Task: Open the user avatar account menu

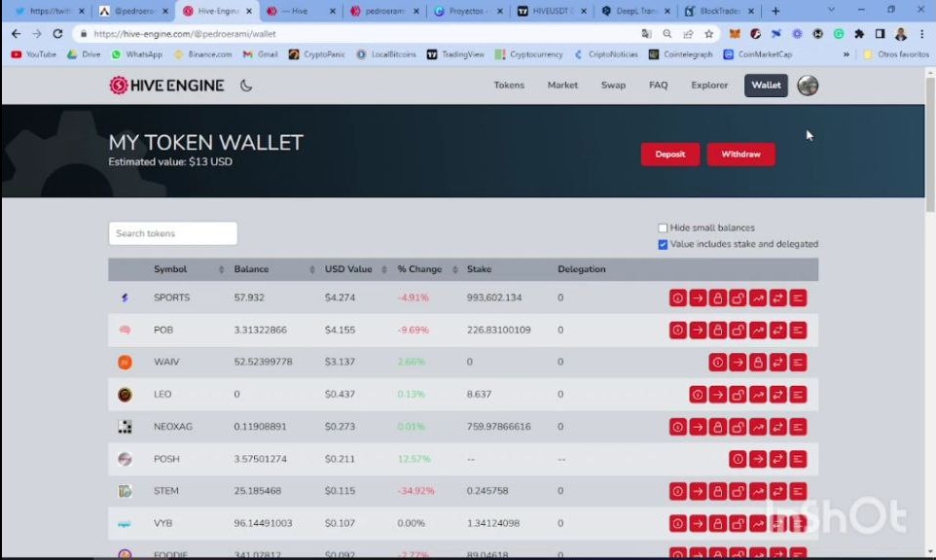Action: pyautogui.click(x=808, y=86)
